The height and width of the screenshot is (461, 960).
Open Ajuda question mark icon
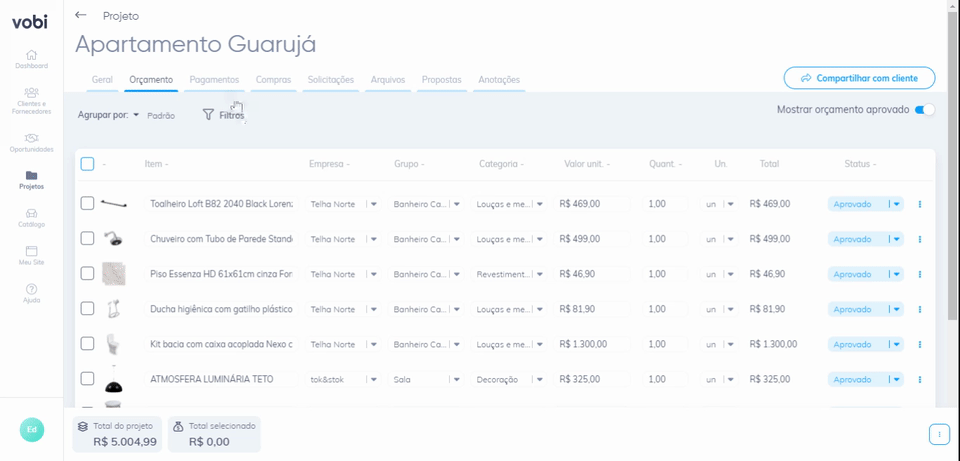(x=31, y=289)
